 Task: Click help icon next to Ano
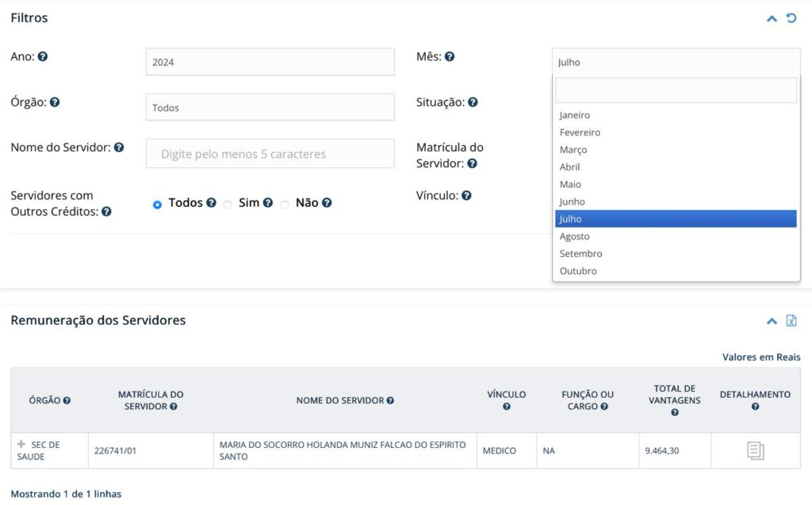pos(43,57)
